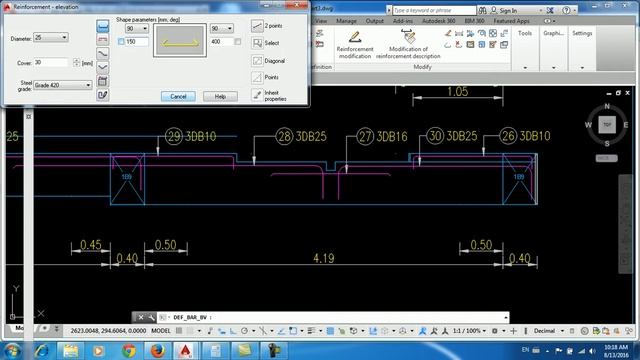This screenshot has height=360, width=640.
Task: Open the left 90 degree hook dropdown
Action: tap(137, 29)
